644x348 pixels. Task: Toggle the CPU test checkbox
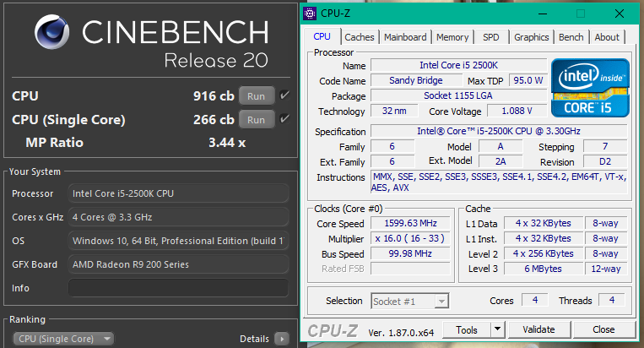(x=284, y=95)
